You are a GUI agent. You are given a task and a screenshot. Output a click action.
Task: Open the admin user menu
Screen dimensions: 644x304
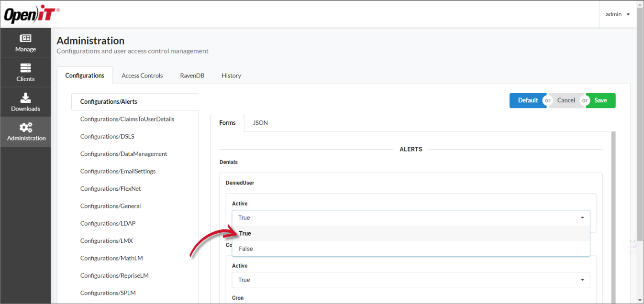pos(618,14)
